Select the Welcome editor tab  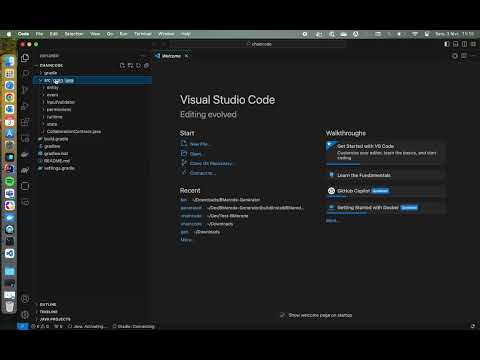[x=172, y=56]
